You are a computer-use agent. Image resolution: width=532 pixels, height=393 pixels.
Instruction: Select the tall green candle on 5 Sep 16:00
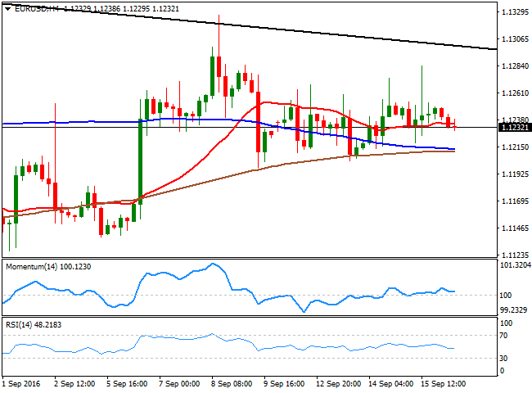[x=140, y=160]
